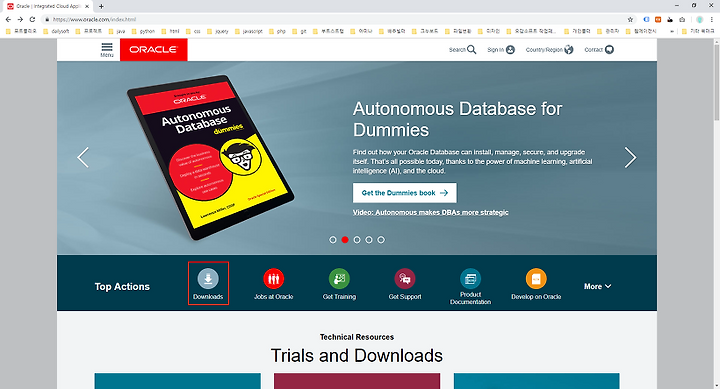Close the Oracle browser tab
Image resolution: width=720 pixels, height=389 pixels.
87,6
